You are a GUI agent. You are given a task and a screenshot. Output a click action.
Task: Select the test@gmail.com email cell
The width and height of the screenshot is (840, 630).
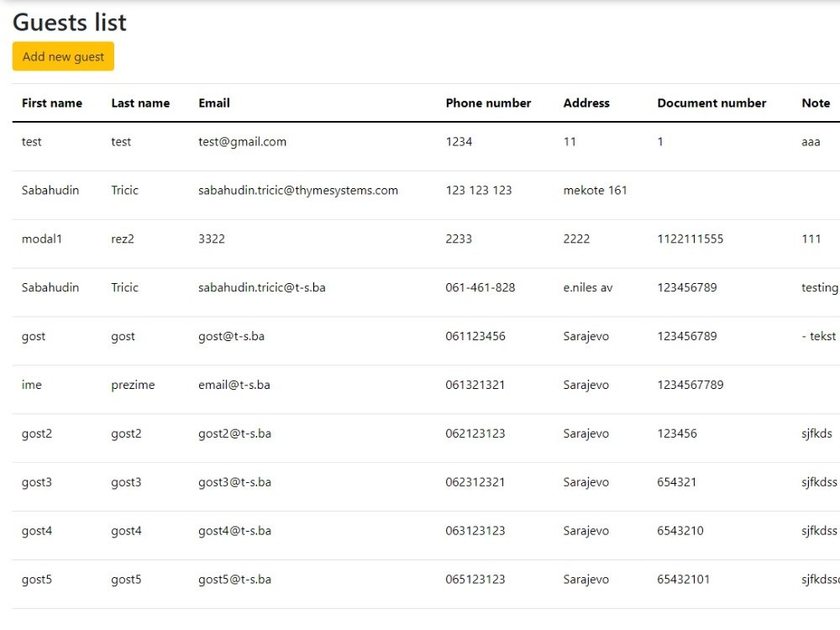(x=242, y=142)
